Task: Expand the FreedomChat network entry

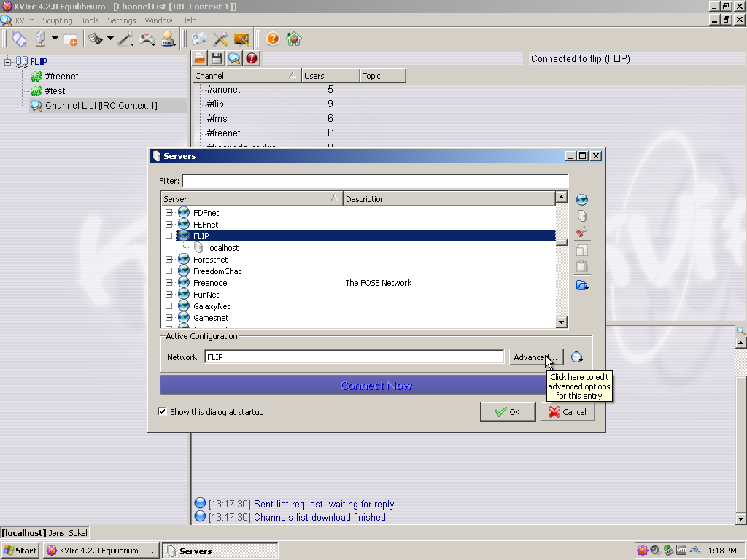Action: (169, 271)
